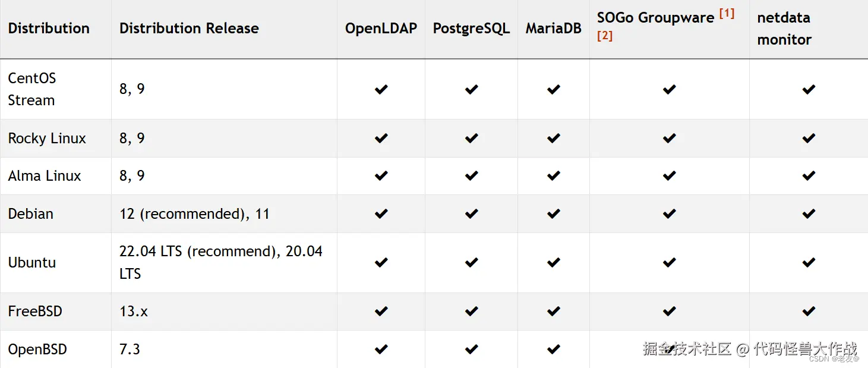Viewport: 868px width, 368px height.
Task: Click the Distribution Release column header
Action: point(189,28)
